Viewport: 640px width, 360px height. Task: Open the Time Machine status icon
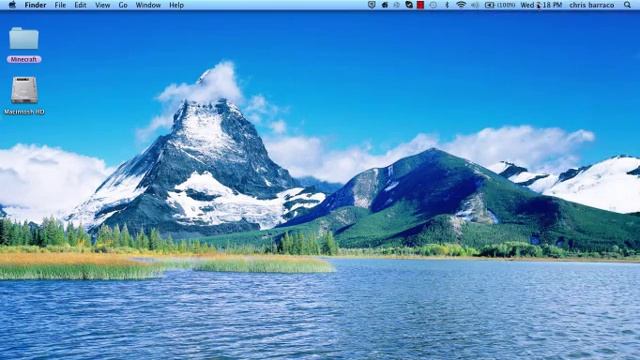[433, 5]
